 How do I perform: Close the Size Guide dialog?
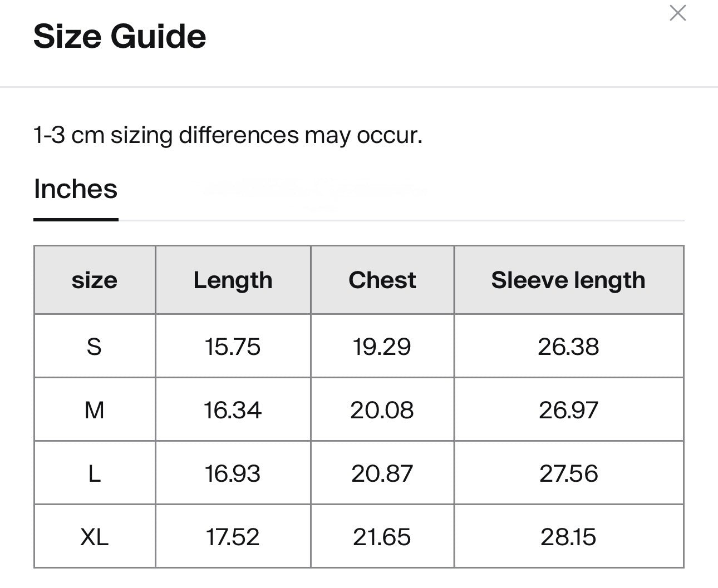(677, 13)
